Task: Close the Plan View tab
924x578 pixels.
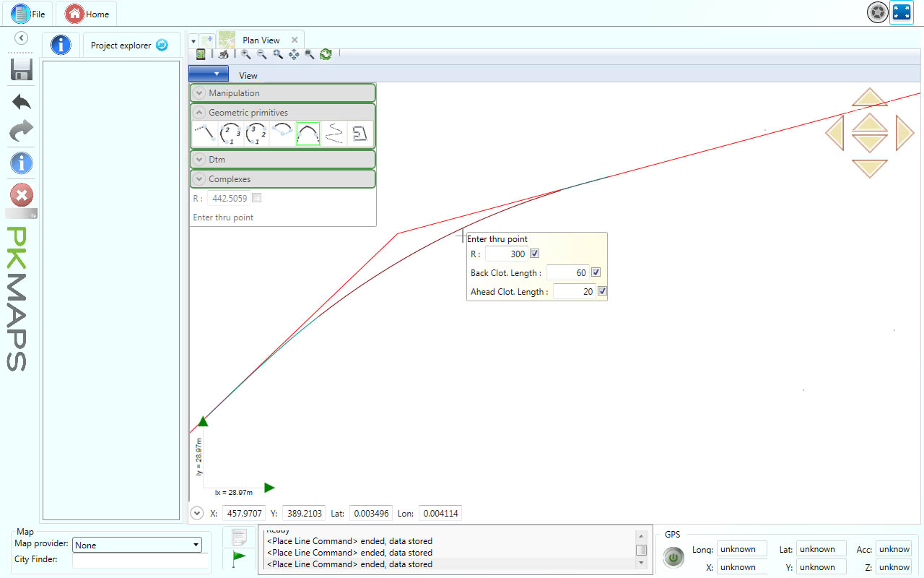Action: click(295, 40)
